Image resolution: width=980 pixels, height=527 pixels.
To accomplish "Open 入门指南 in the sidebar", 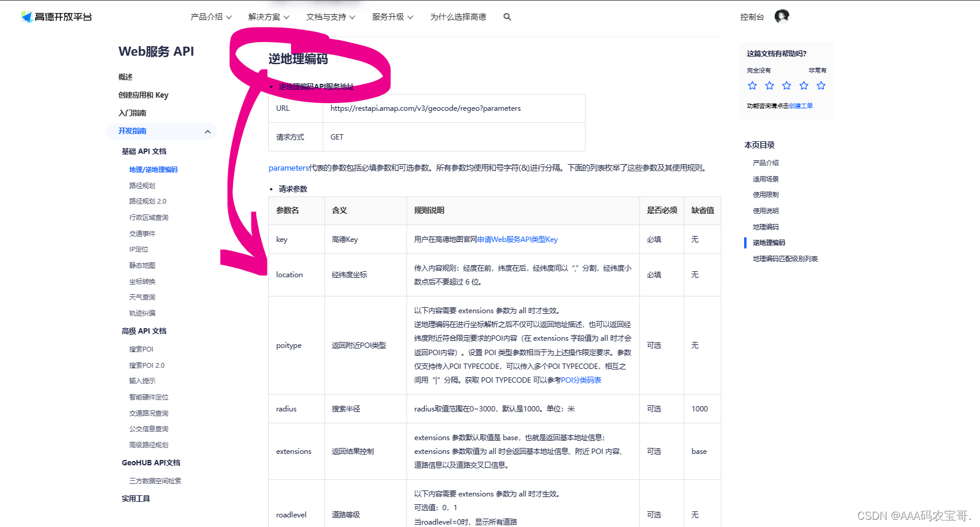I will pyautogui.click(x=132, y=113).
